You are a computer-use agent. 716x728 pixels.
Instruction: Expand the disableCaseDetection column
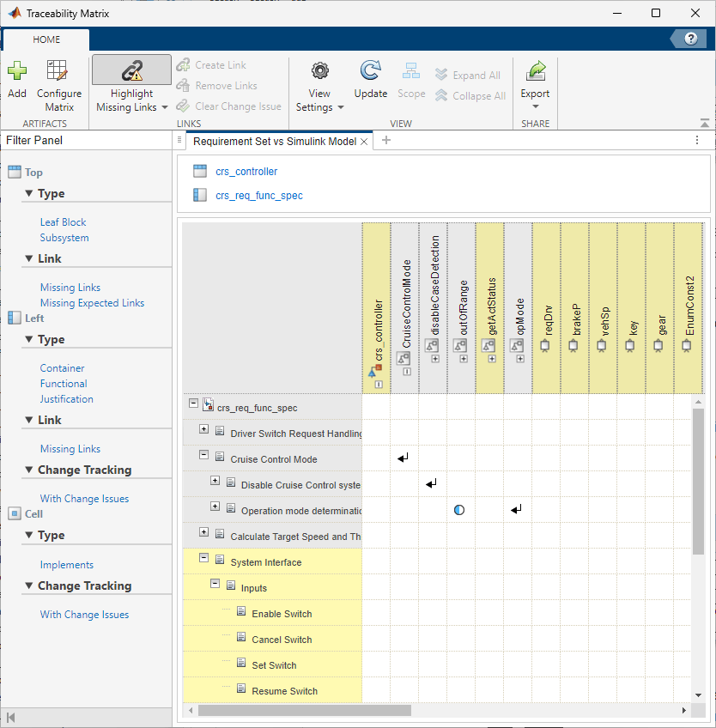(435, 359)
